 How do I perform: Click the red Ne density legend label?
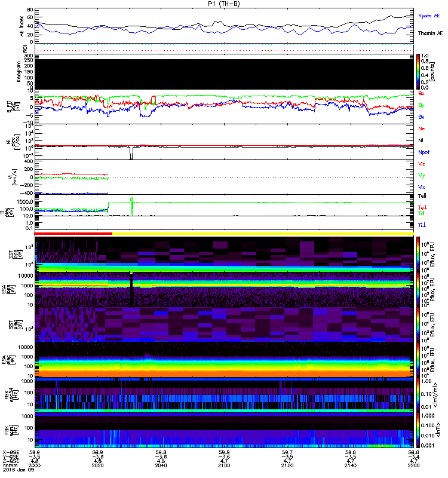click(x=422, y=128)
